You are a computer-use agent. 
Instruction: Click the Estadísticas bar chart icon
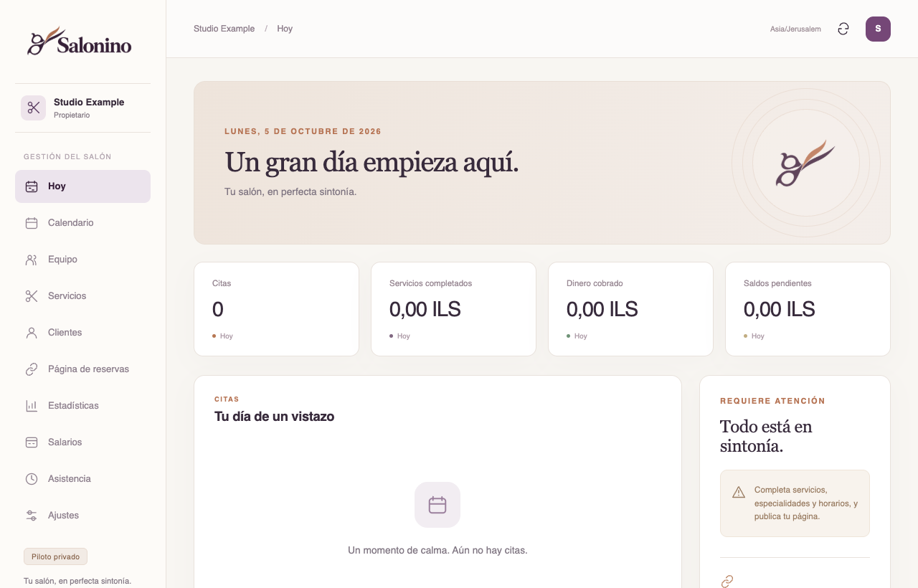coord(32,406)
